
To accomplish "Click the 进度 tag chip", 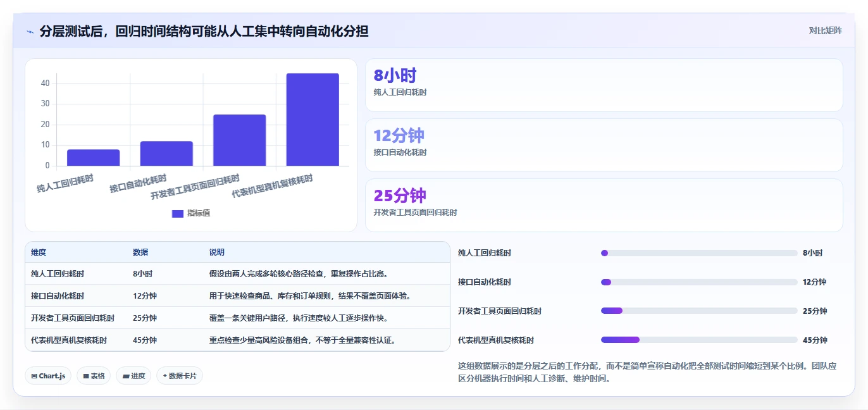I will [133, 376].
